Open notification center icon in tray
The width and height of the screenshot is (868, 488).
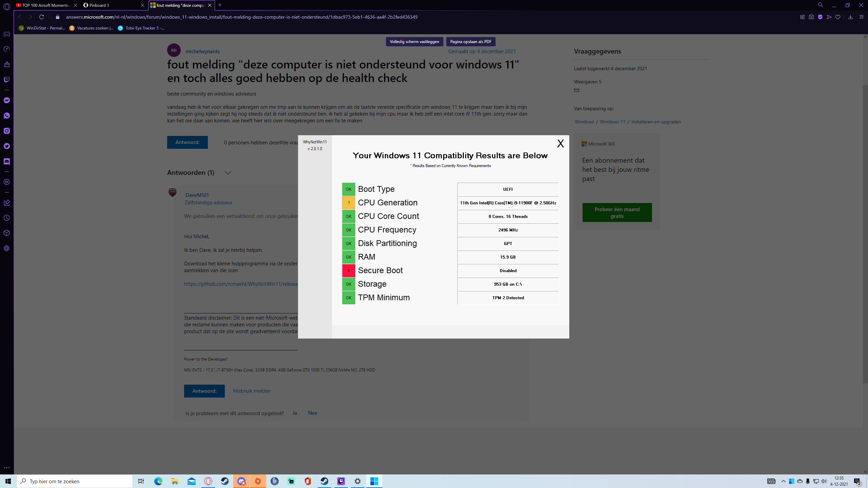tap(857, 481)
